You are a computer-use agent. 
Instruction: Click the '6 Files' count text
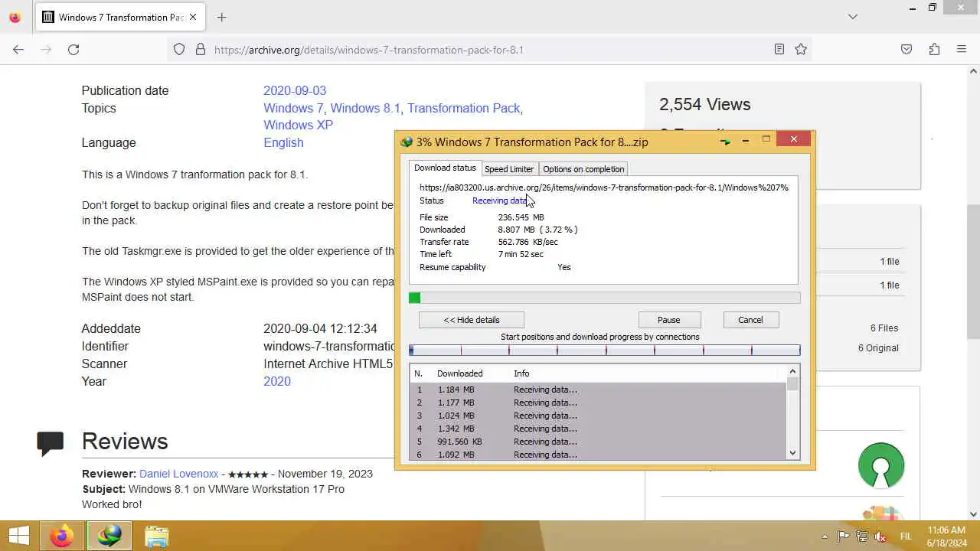click(x=884, y=328)
